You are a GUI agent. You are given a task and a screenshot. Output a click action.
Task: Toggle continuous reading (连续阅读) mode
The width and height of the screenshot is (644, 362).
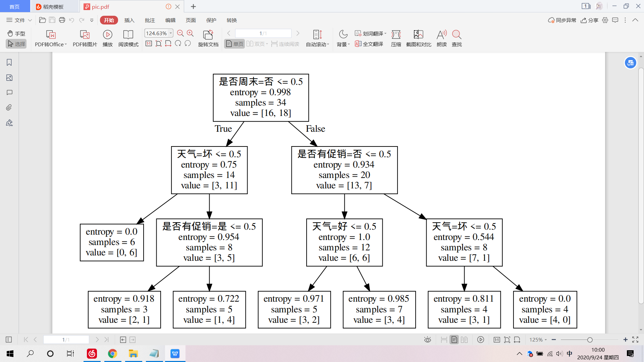pos(285,44)
